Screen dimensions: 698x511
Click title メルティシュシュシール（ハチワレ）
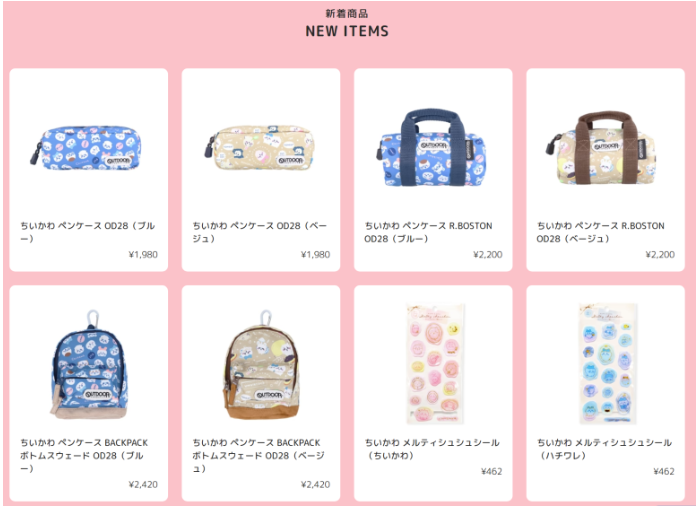[604, 449]
